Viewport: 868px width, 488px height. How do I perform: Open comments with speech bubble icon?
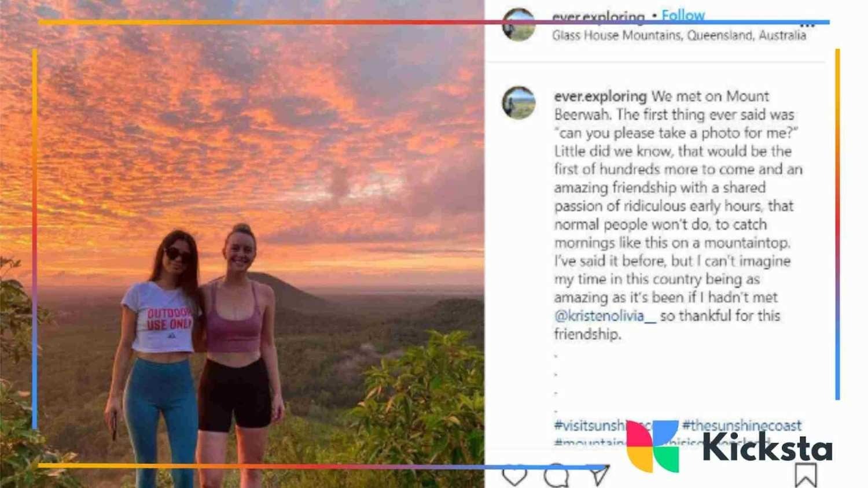point(557,476)
